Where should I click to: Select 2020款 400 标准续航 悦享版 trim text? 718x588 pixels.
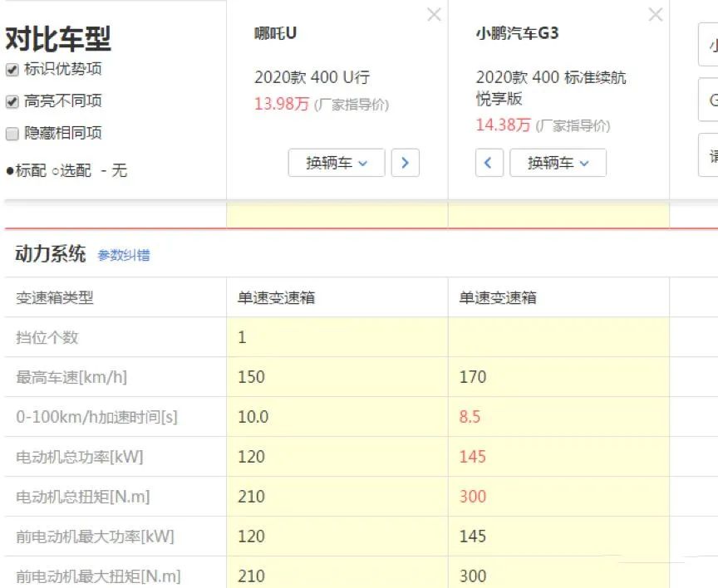coord(551,87)
